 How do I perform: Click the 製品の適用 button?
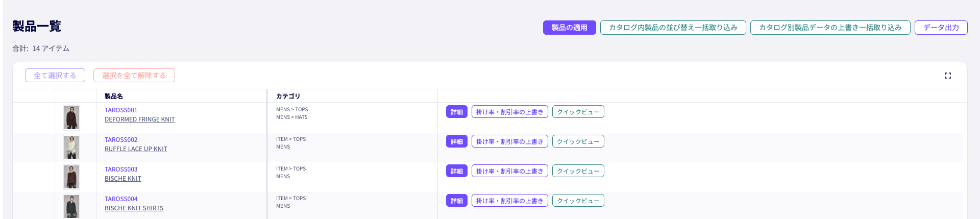(569, 28)
